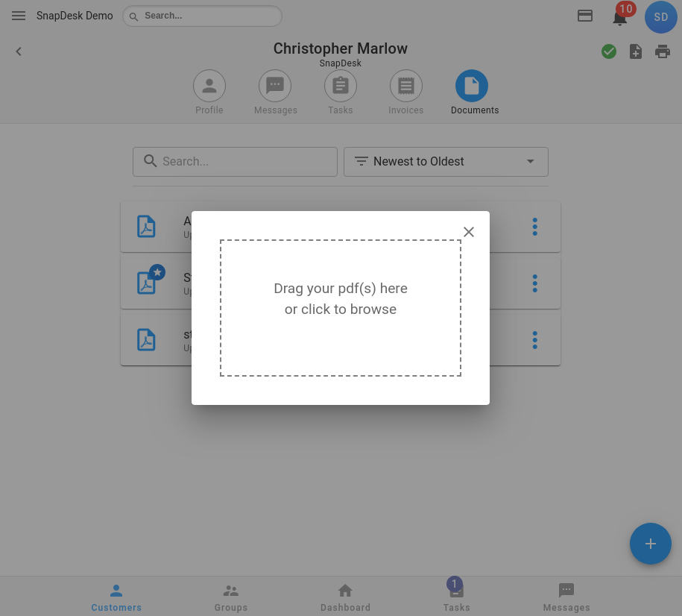Viewport: 682px width, 616px height.
Task: Open the notifications bell with badge 10
Action: coord(620,18)
